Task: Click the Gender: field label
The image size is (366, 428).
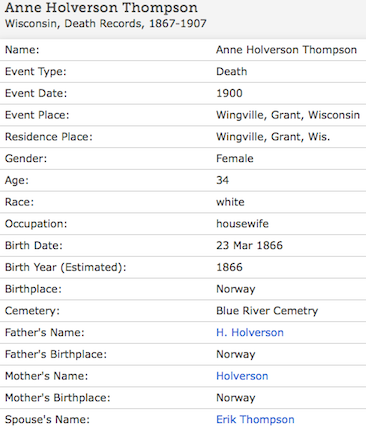Action: point(26,158)
